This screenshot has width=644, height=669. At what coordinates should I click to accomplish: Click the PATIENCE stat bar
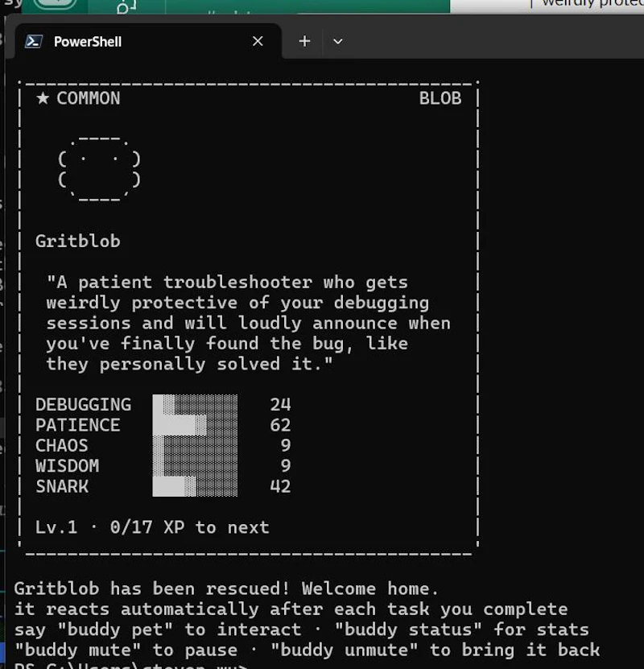pyautogui.click(x=195, y=425)
